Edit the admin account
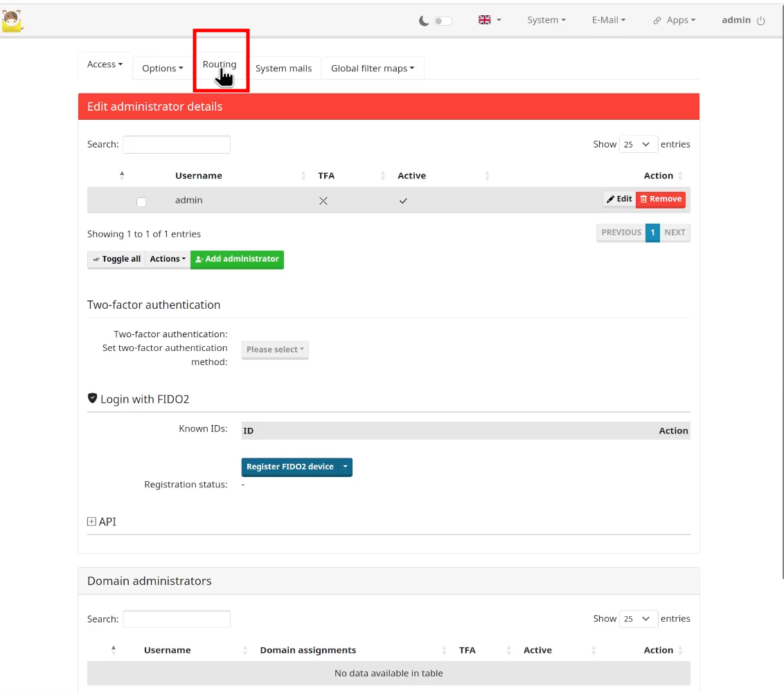 (619, 199)
